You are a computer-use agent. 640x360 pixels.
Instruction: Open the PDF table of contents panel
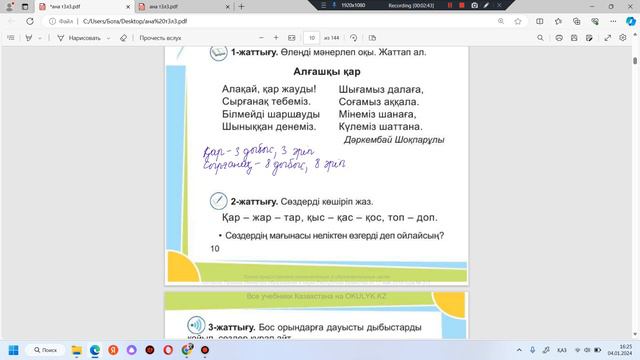click(x=11, y=38)
